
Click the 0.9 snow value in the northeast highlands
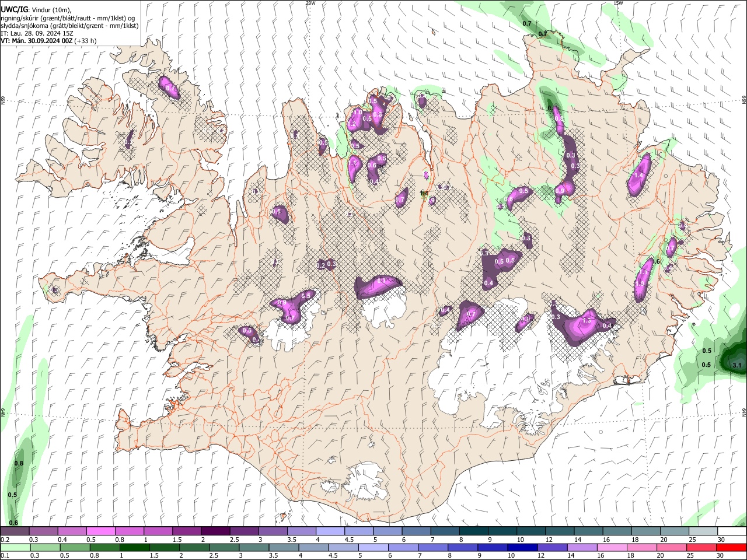coord(560,191)
